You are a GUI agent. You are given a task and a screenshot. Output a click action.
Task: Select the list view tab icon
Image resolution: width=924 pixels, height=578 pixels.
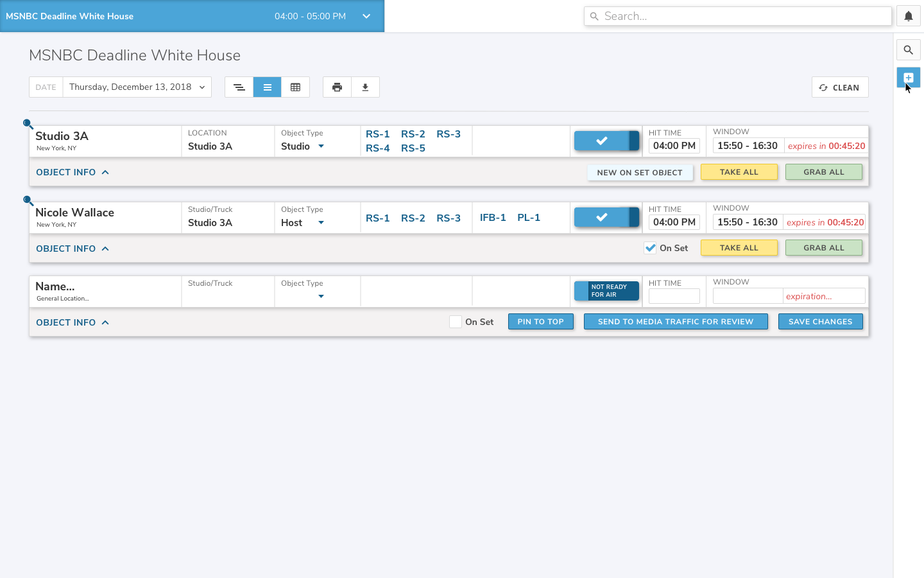click(x=267, y=87)
